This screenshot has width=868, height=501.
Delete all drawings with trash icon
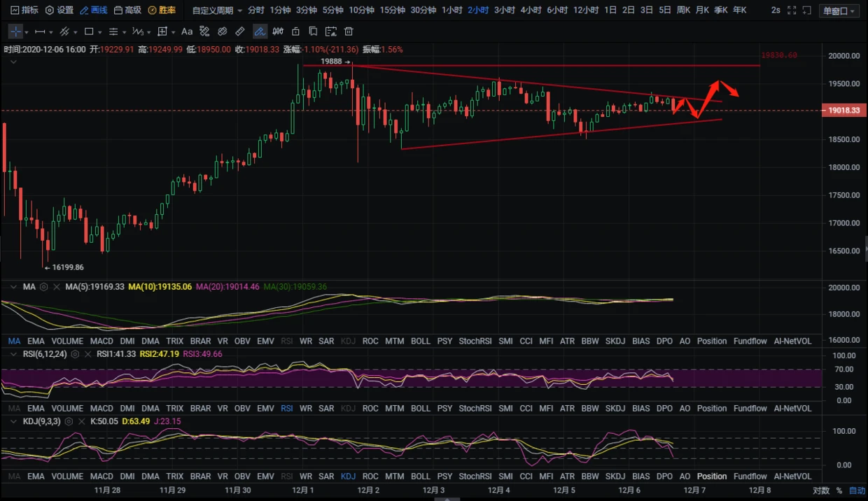(349, 31)
